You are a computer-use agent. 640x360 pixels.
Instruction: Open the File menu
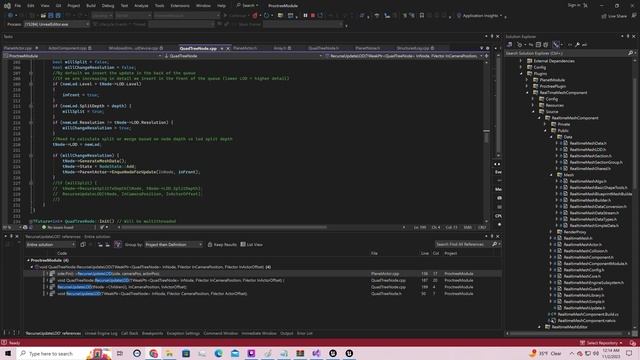(18, 6)
